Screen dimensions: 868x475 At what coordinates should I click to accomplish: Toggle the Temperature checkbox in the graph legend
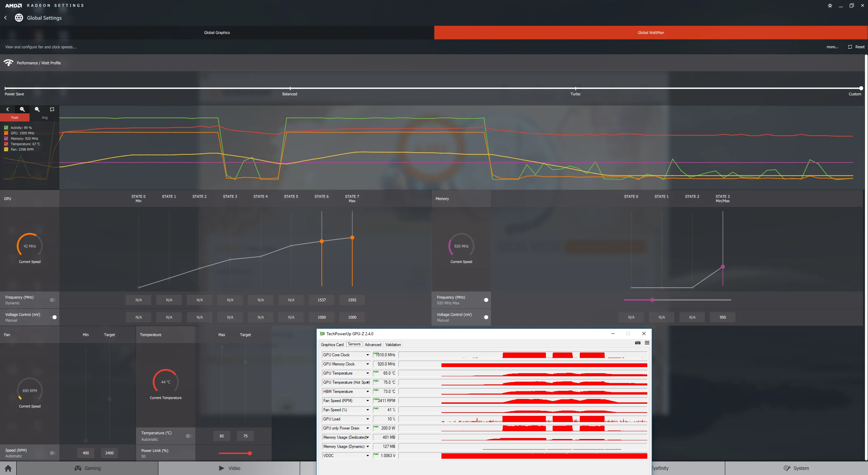click(x=6, y=144)
